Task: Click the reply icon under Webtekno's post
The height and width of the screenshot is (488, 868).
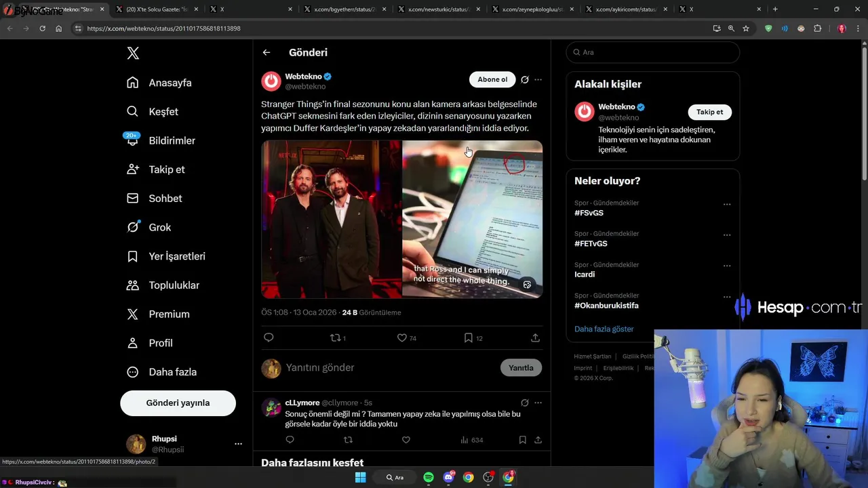Action: point(269,338)
